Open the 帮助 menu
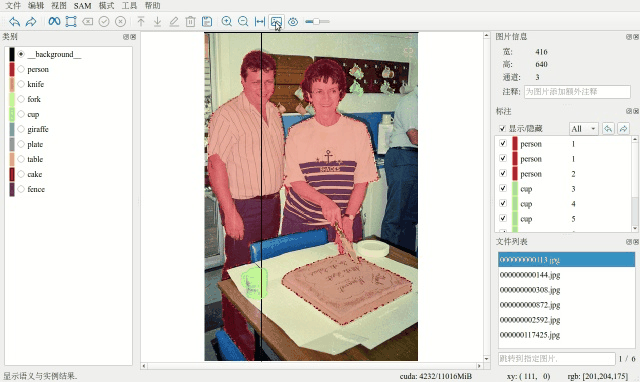 tap(152, 6)
